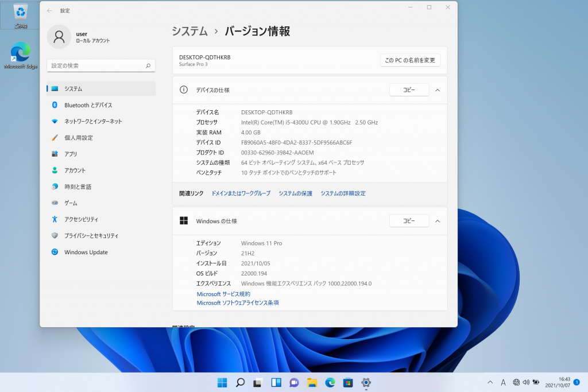Collapse the Windows の仕様 section
This screenshot has height=392, width=588.
pyautogui.click(x=438, y=221)
